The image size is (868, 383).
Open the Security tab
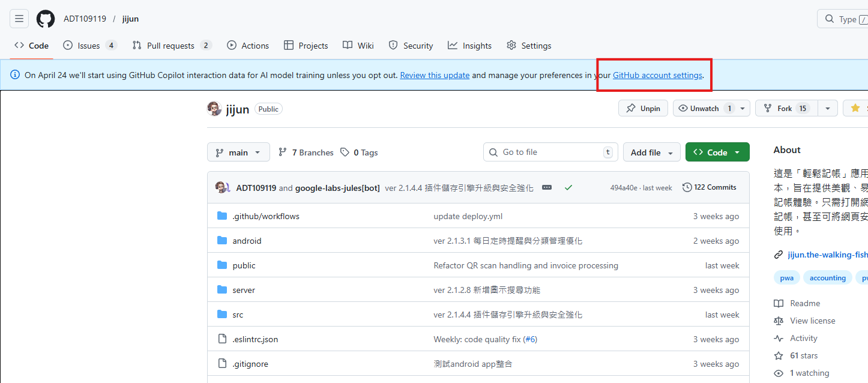coord(411,46)
